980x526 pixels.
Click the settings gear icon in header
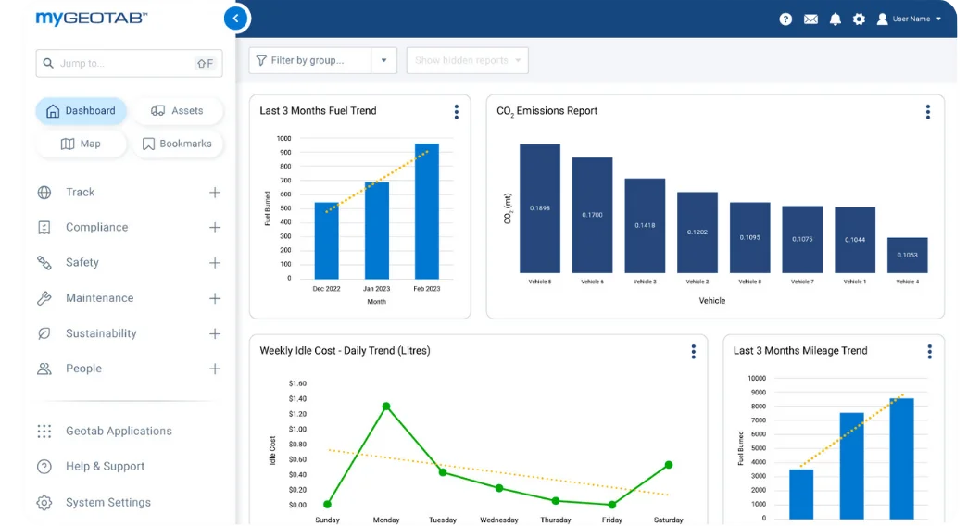[859, 19]
